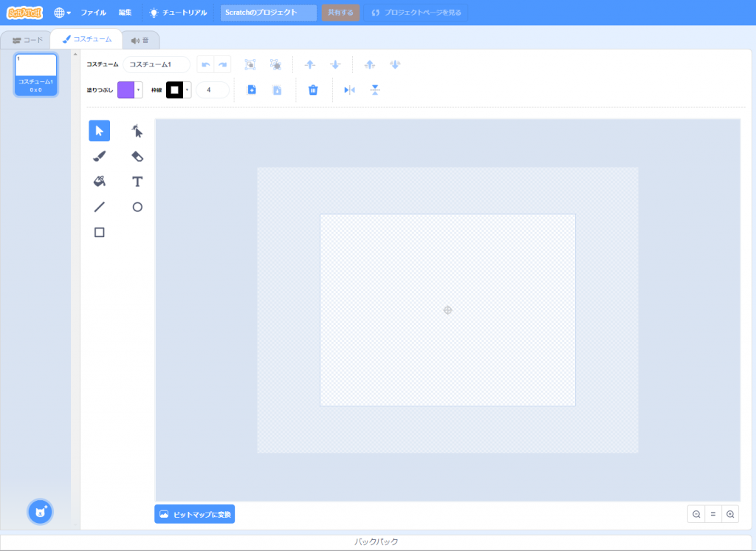Pick the Fill bucket tool
This screenshot has width=756, height=551.
click(x=100, y=182)
